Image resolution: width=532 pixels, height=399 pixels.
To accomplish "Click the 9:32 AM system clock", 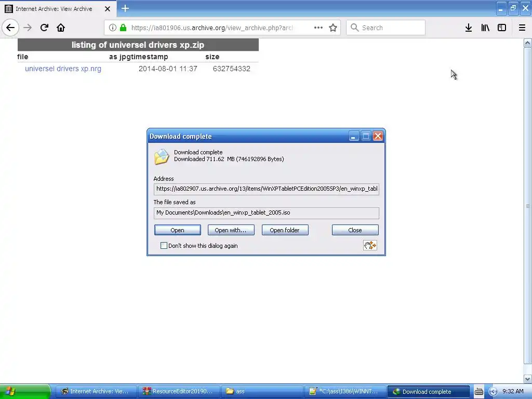I will click(x=513, y=392).
